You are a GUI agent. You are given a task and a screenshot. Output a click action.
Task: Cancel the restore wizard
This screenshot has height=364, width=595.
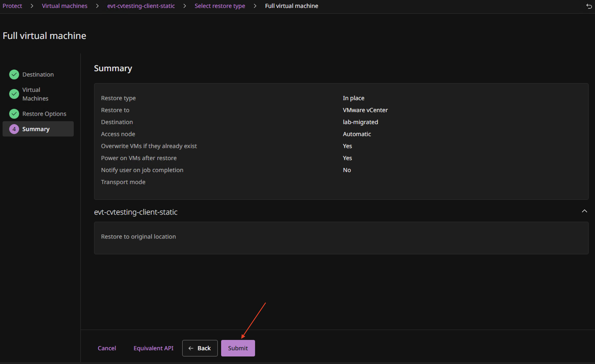(x=107, y=348)
